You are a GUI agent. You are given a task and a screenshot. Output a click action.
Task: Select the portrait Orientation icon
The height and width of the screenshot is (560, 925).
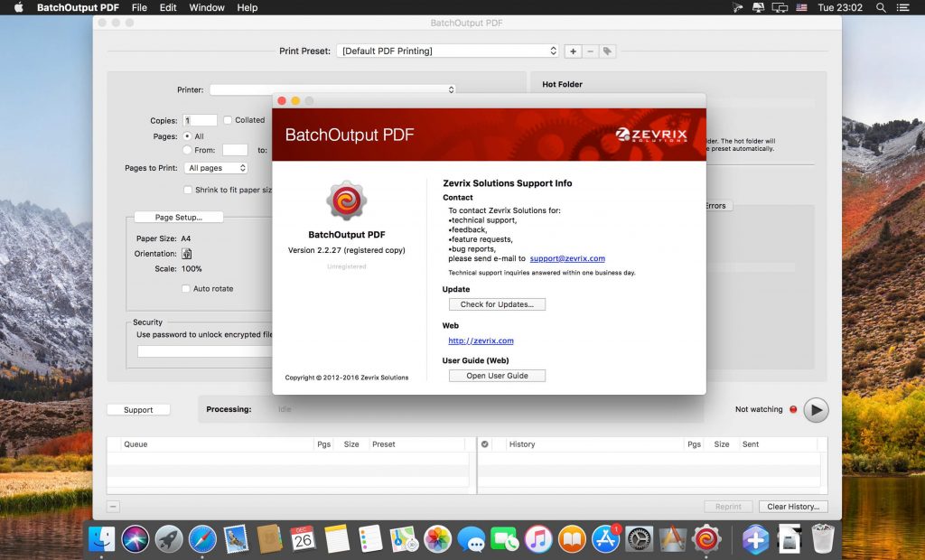click(x=186, y=254)
